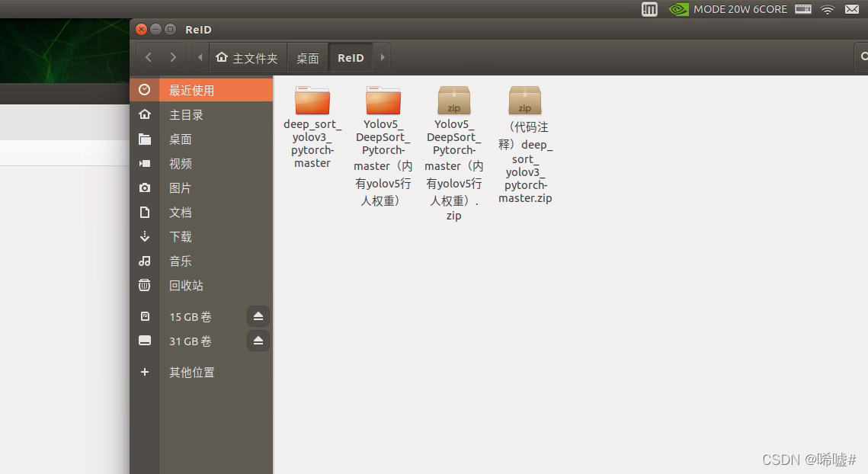Open the NVIDIA power mode indicator icon
Screen dimensions: 868x474
click(679, 9)
